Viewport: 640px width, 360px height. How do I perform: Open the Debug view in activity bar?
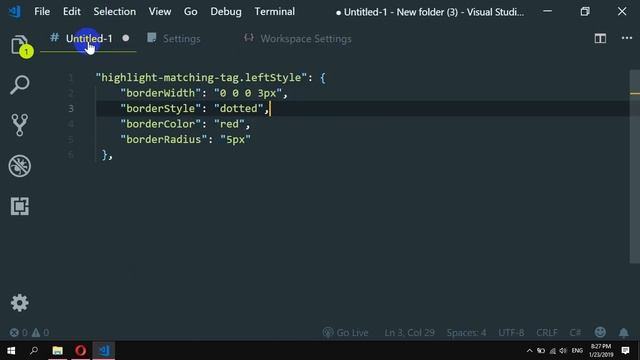[x=20, y=166]
